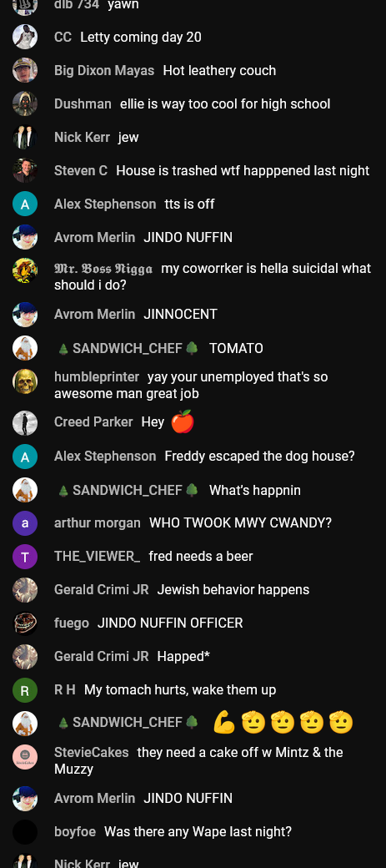The image size is (386, 868).
Task: Select the SANDWICH_CHEF name on TOMATO message
Action: (x=128, y=348)
